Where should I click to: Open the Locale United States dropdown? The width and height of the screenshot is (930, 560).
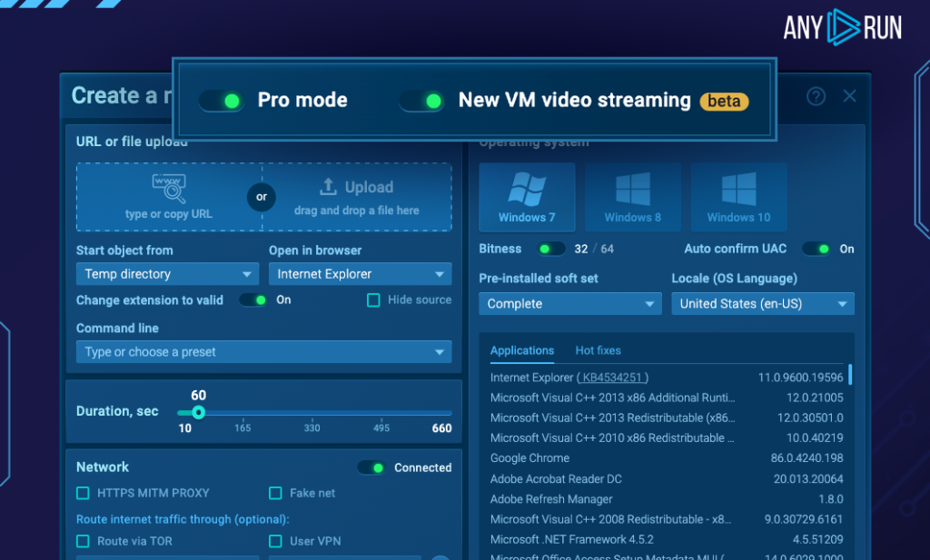(762, 304)
